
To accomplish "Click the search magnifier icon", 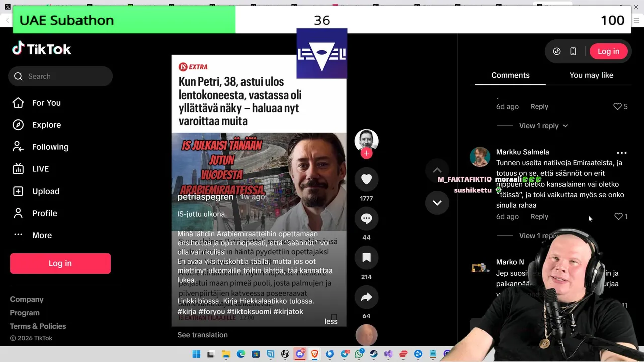I will coord(19,76).
